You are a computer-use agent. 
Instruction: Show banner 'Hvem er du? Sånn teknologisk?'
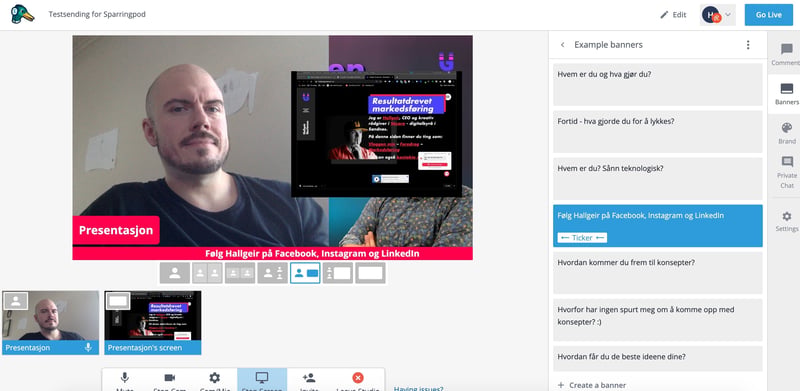[x=658, y=179]
